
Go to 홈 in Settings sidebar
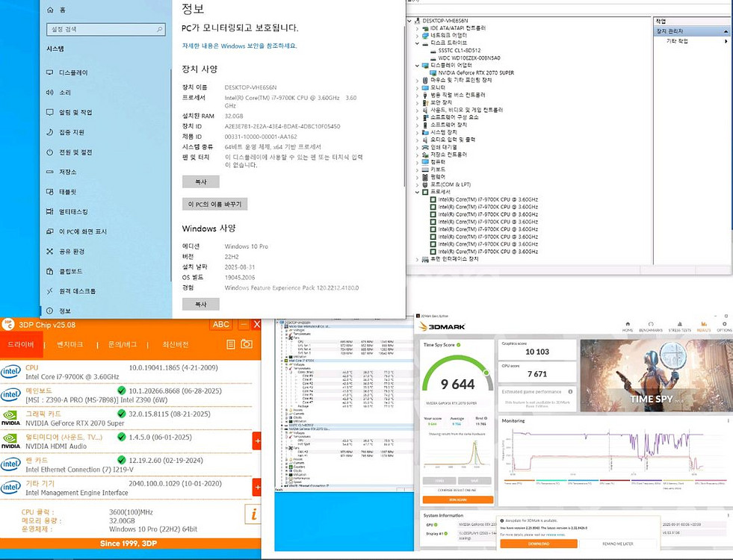click(x=57, y=10)
